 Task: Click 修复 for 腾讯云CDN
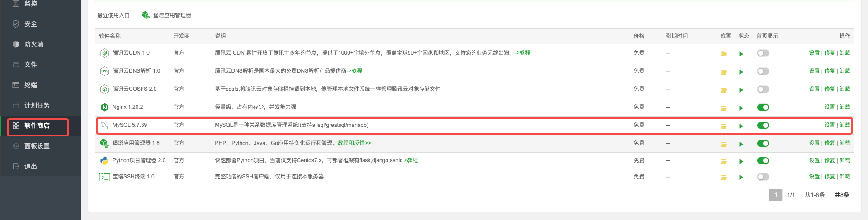coord(830,53)
